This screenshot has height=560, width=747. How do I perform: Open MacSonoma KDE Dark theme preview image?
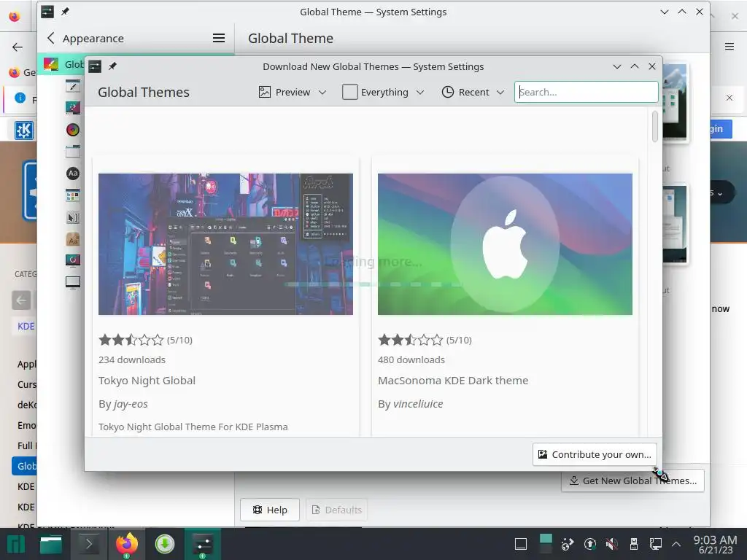point(505,244)
